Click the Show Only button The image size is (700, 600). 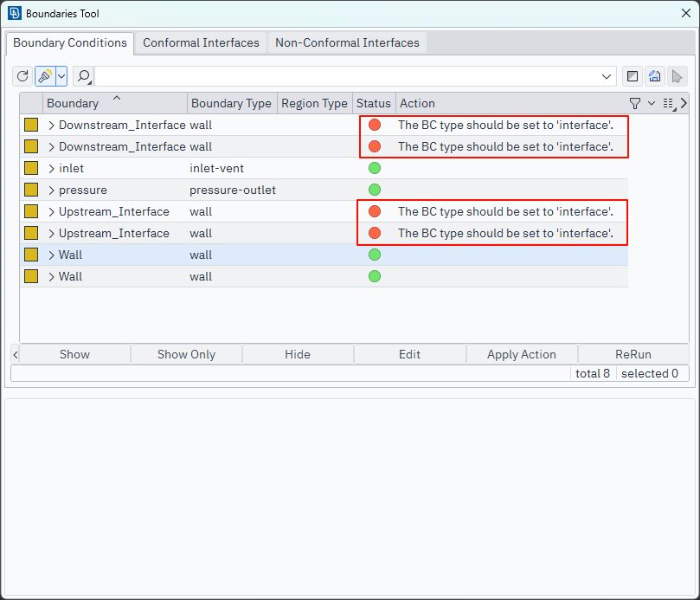(x=186, y=354)
